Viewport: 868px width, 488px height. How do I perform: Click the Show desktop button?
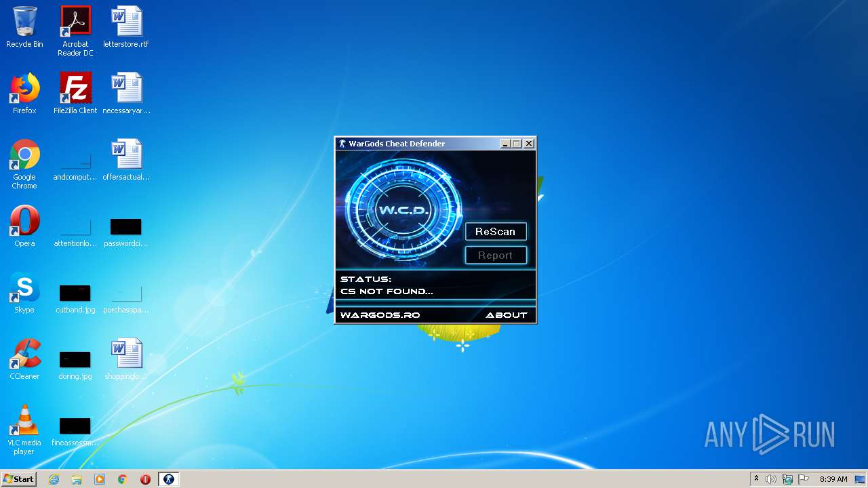coord(861,479)
